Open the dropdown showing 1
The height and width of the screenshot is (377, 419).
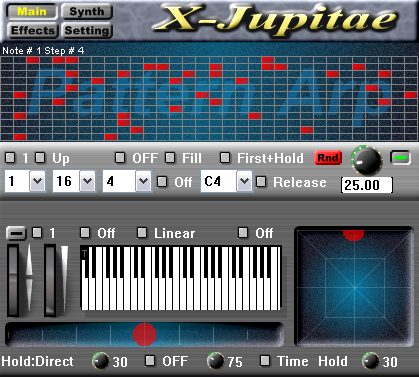point(25,181)
